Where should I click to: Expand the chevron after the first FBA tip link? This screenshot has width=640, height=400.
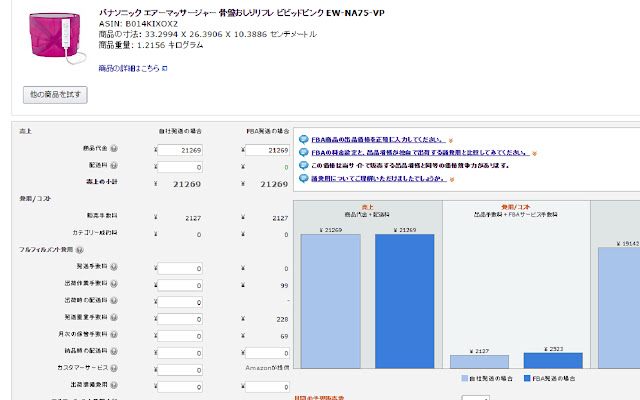451,141
